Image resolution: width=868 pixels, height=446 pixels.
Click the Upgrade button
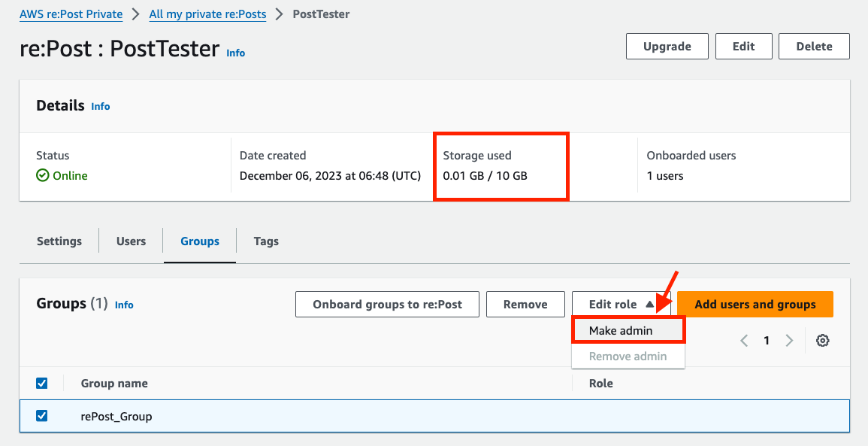(x=667, y=46)
